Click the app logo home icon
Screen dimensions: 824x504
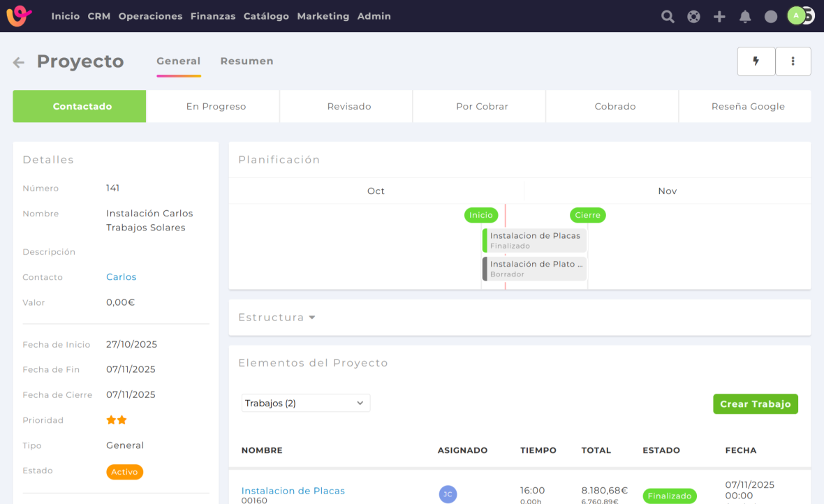tap(20, 16)
